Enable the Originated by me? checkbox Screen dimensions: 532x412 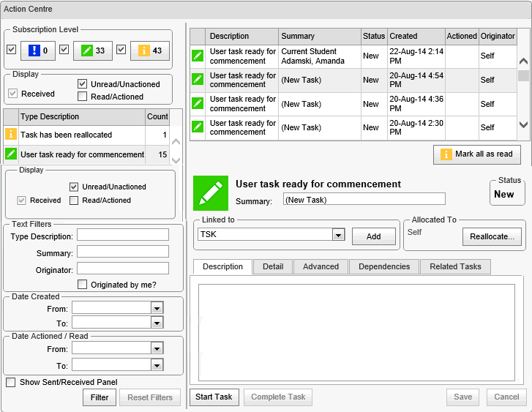pos(82,285)
